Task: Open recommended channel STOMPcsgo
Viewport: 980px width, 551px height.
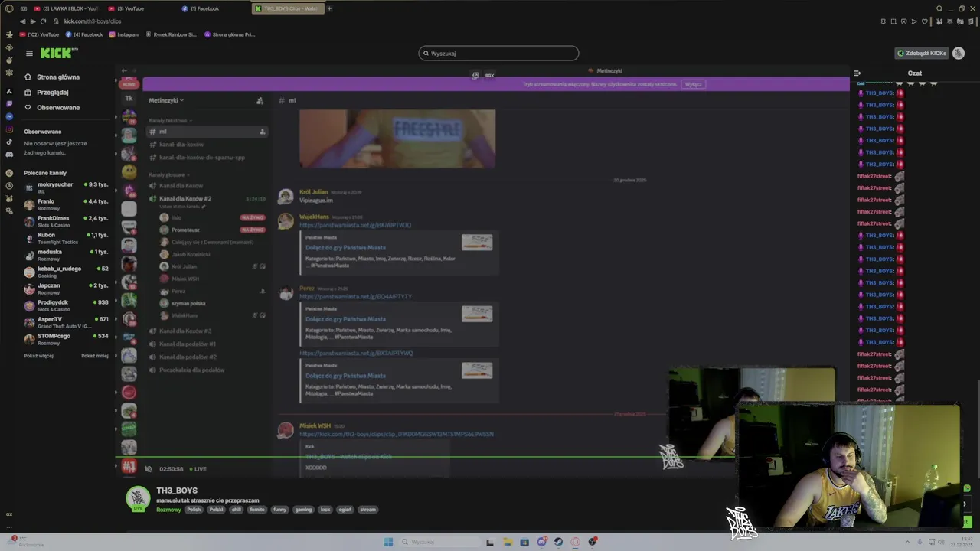Action: click(x=67, y=337)
